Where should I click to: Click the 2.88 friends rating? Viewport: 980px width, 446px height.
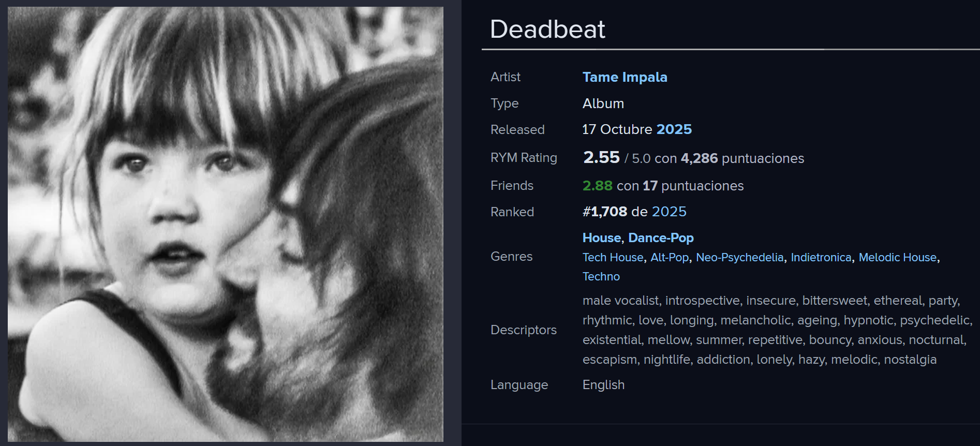point(597,186)
